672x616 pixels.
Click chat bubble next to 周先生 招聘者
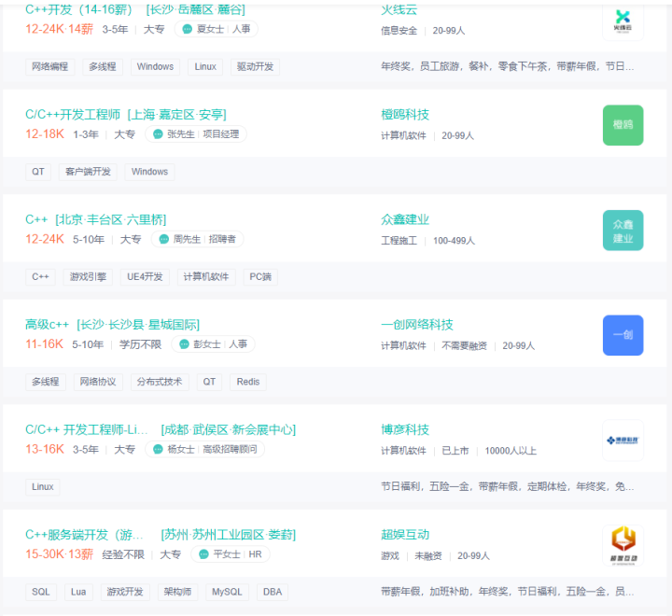coord(164,239)
